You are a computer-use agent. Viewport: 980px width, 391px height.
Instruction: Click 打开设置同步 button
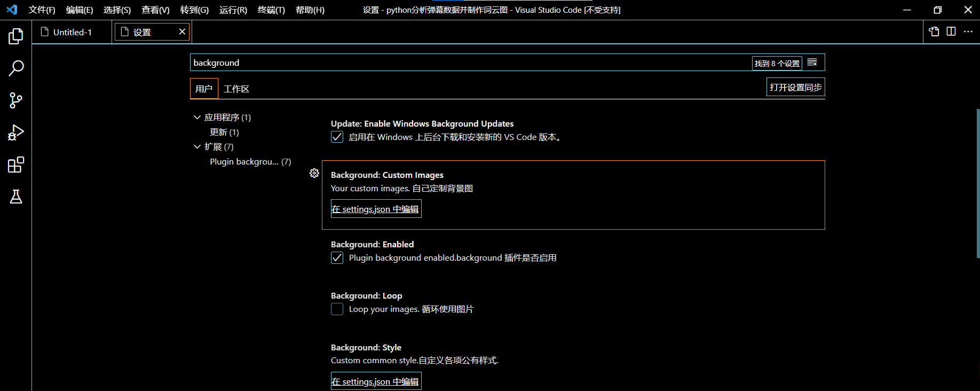click(795, 87)
